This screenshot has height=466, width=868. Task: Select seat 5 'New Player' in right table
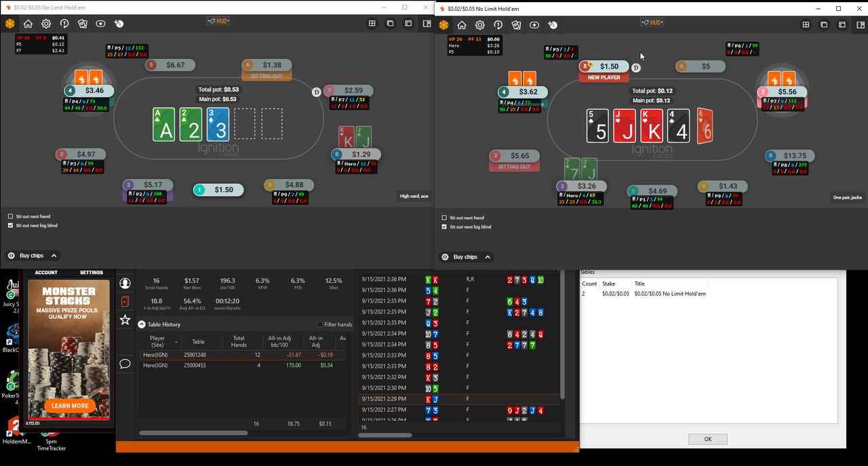[x=604, y=71]
